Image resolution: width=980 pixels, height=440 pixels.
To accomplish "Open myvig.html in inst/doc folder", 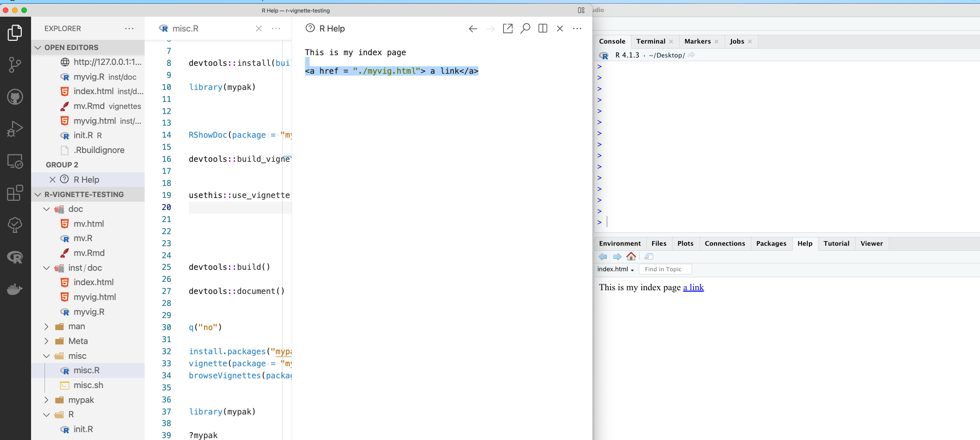I will coord(88,297).
